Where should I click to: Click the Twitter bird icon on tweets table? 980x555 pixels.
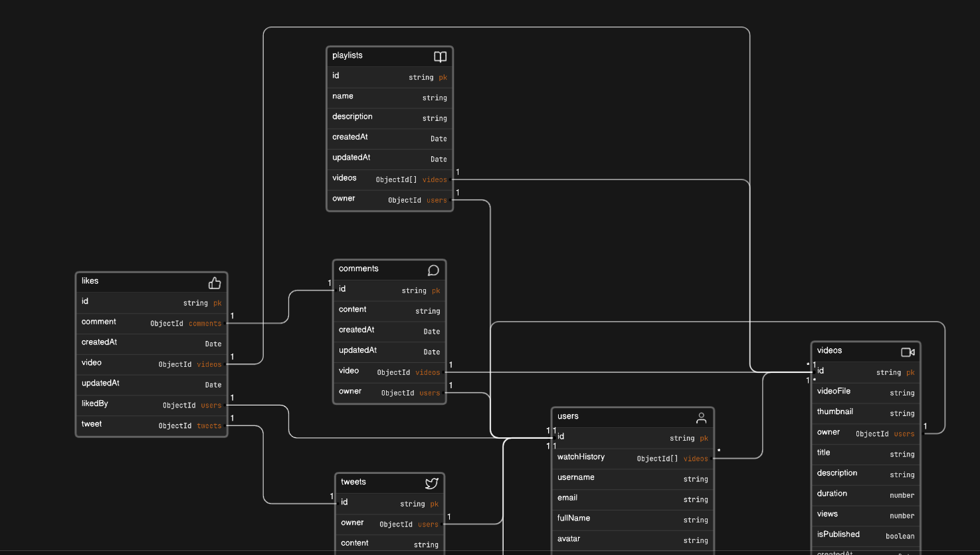(432, 483)
